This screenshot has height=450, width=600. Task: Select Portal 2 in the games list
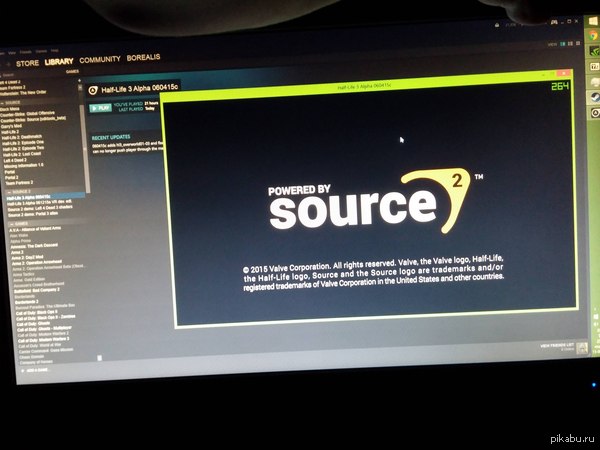pyautogui.click(x=11, y=177)
